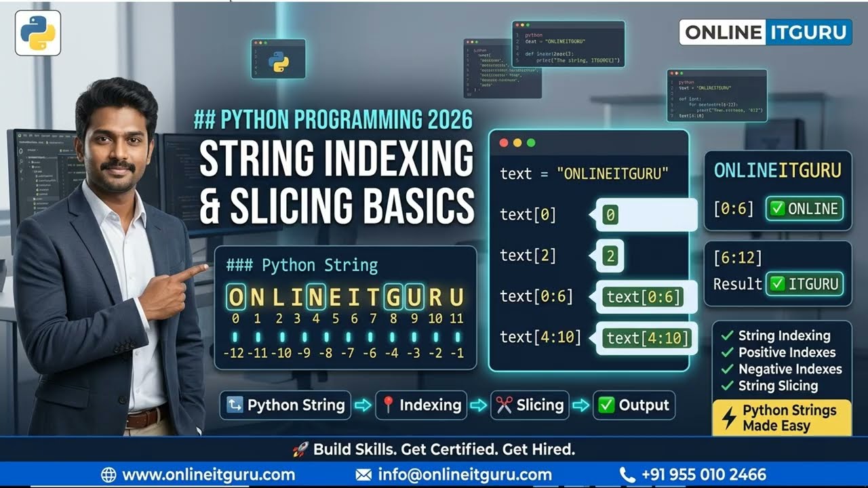868x488 pixels.
Task: Click the "## PYTHON PROGRAMMING 2026" heading
Action: [333, 120]
